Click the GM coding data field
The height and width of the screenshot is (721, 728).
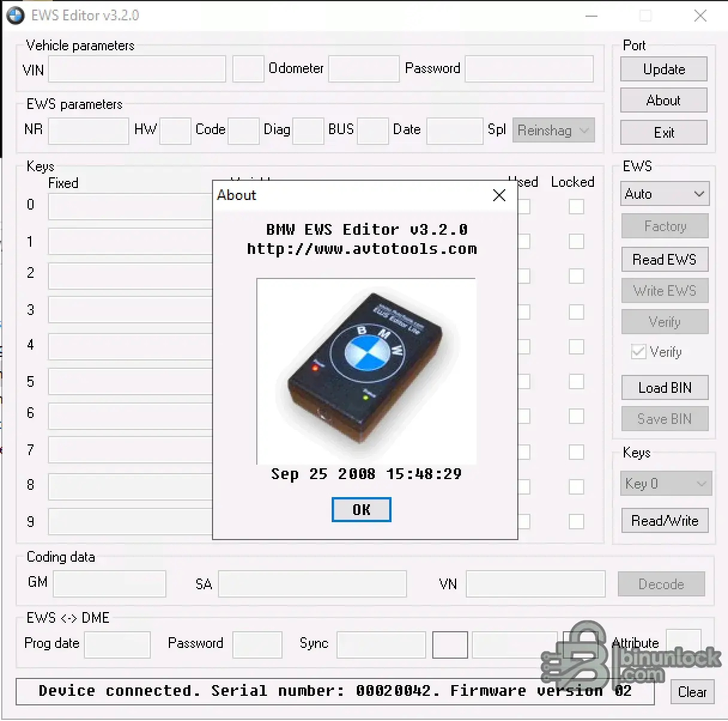coord(110,583)
